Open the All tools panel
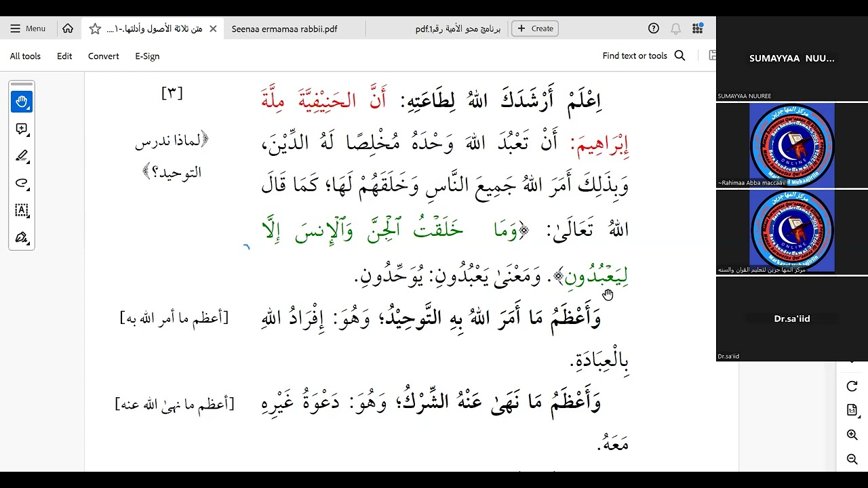Viewport: 868px width, 488px height. pyautogui.click(x=25, y=56)
